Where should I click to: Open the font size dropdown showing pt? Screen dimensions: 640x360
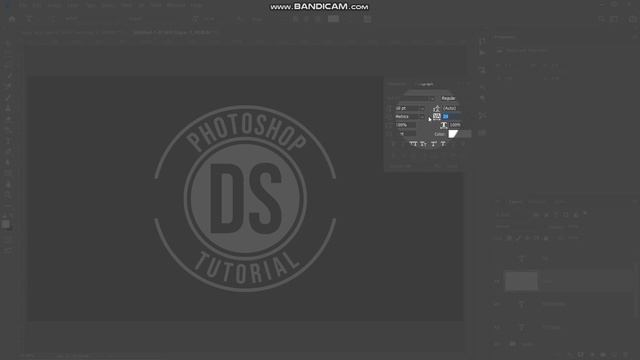pos(409,108)
